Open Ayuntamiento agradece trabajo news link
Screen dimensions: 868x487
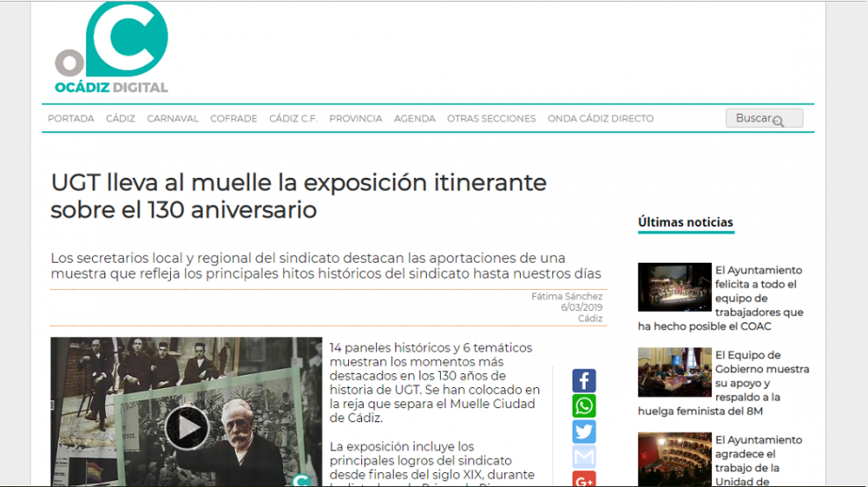click(x=758, y=461)
